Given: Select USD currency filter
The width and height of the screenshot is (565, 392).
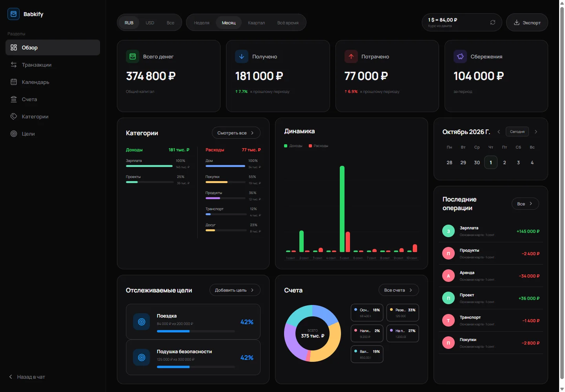Looking at the screenshot, I should click(150, 23).
